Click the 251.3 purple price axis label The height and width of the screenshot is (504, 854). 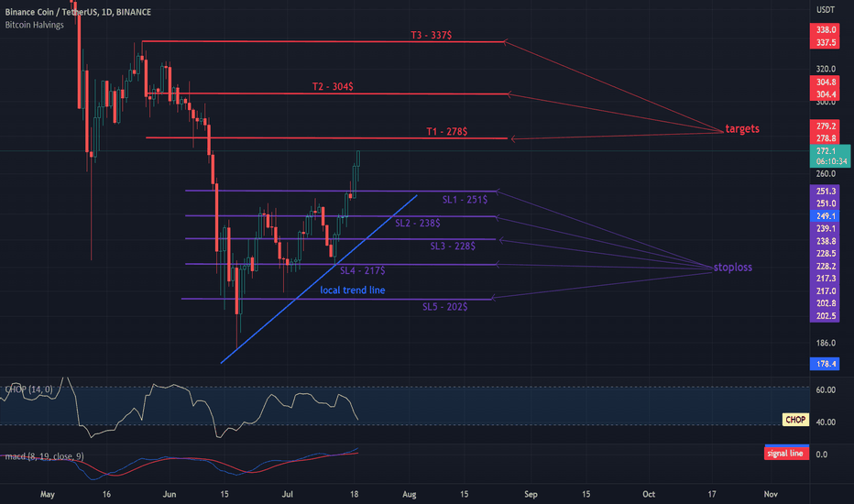coord(825,192)
